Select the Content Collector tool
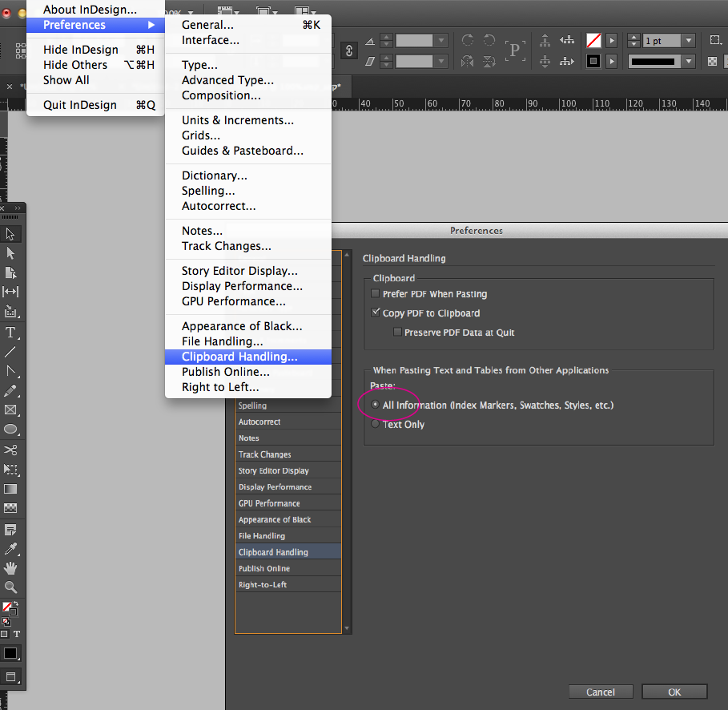The height and width of the screenshot is (710, 728). pyautogui.click(x=10, y=311)
